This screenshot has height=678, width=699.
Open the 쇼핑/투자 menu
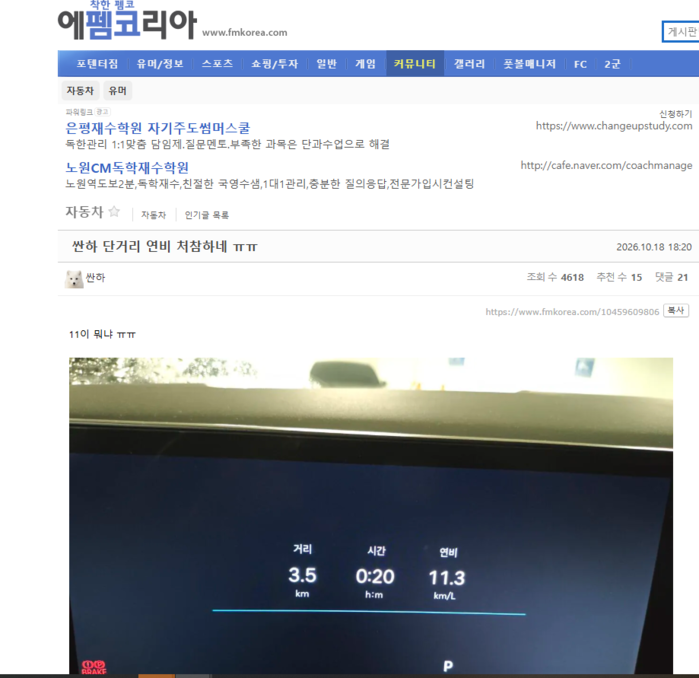tap(274, 64)
